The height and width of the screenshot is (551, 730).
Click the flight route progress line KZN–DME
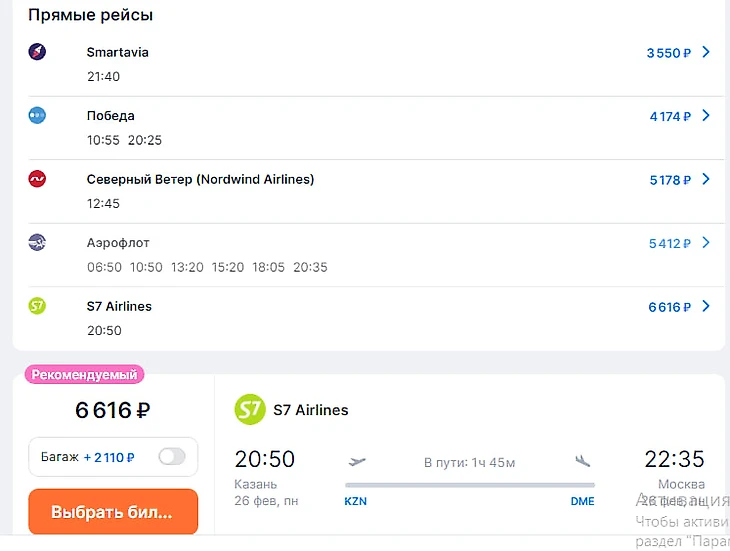click(x=469, y=486)
